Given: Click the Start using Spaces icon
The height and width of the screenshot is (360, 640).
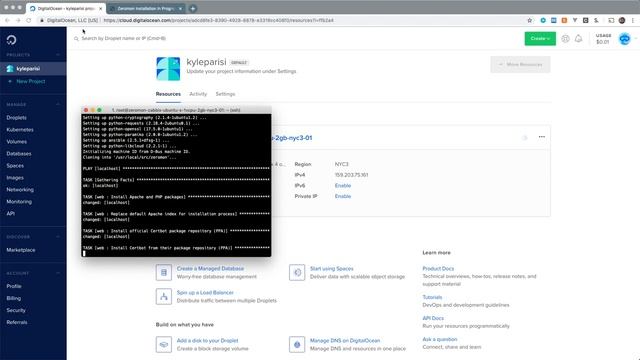Looking at the screenshot, I should pos(297,272).
